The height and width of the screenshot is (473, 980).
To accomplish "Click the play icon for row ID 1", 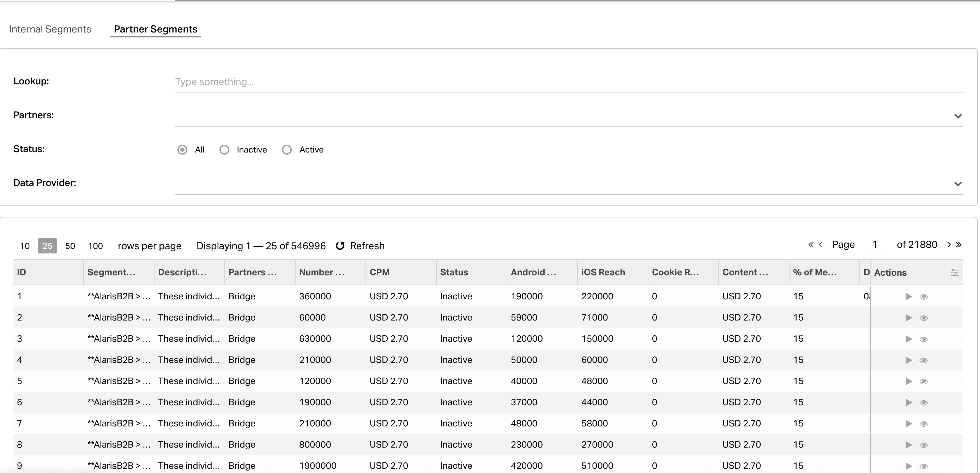I will pos(908,297).
